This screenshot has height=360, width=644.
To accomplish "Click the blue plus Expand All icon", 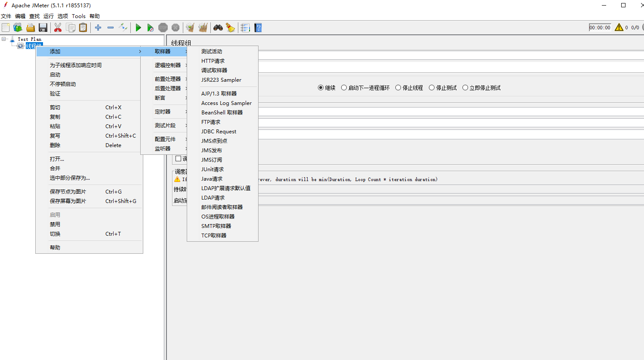I will pyautogui.click(x=98, y=28).
